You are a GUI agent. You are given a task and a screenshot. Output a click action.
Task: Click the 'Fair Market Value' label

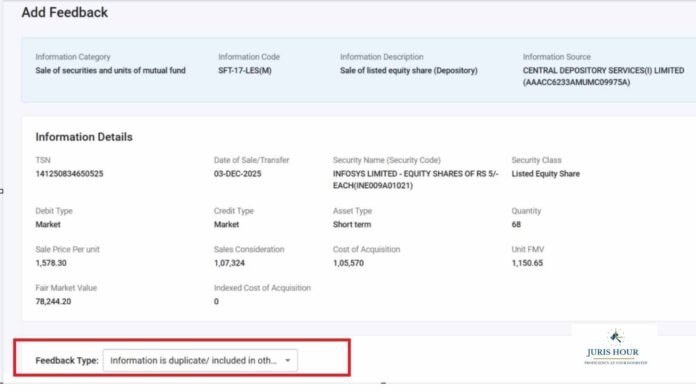[66, 288]
